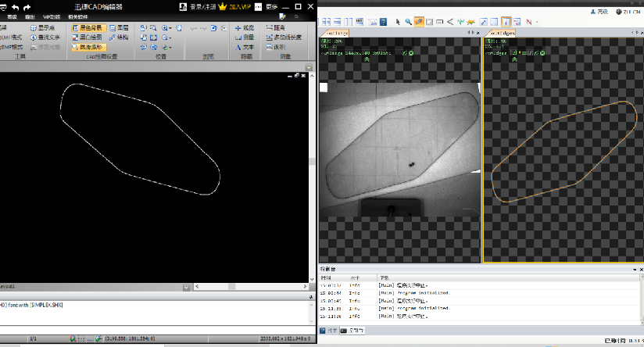Viewport: 644px width, 347px height.
Task: Collapse the ribbon with the arrow below it
Action: (x=309, y=67)
